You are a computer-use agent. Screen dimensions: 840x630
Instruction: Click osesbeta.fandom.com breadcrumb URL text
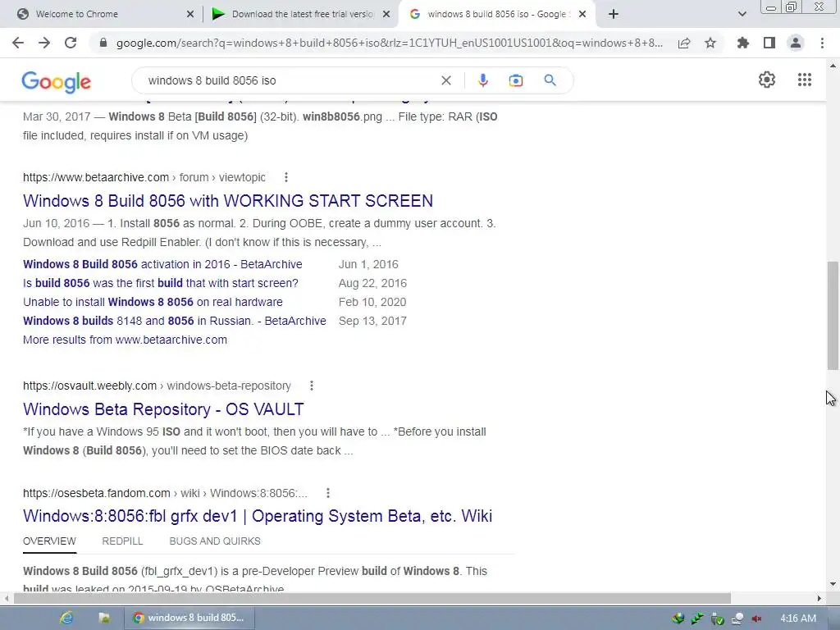click(165, 493)
